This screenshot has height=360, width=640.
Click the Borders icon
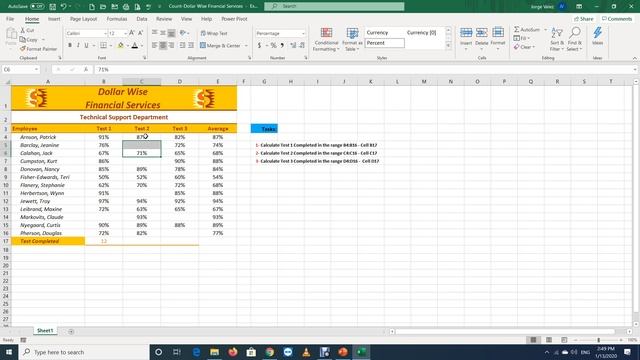(103, 45)
